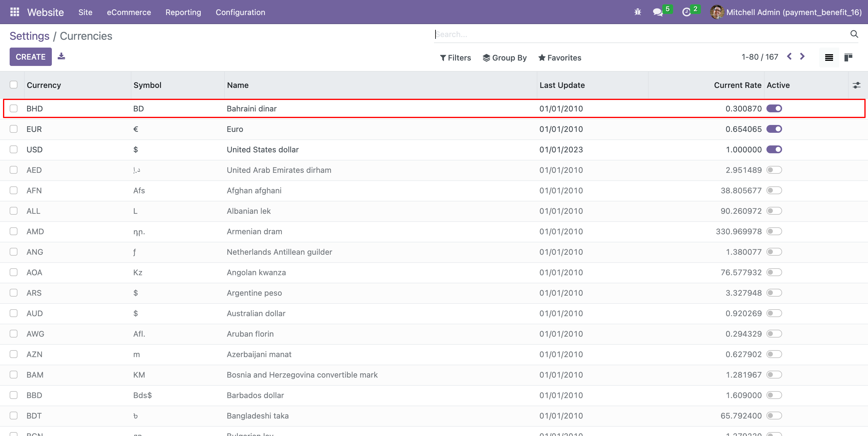Click date 01/01/2023 in USD row

(561, 150)
